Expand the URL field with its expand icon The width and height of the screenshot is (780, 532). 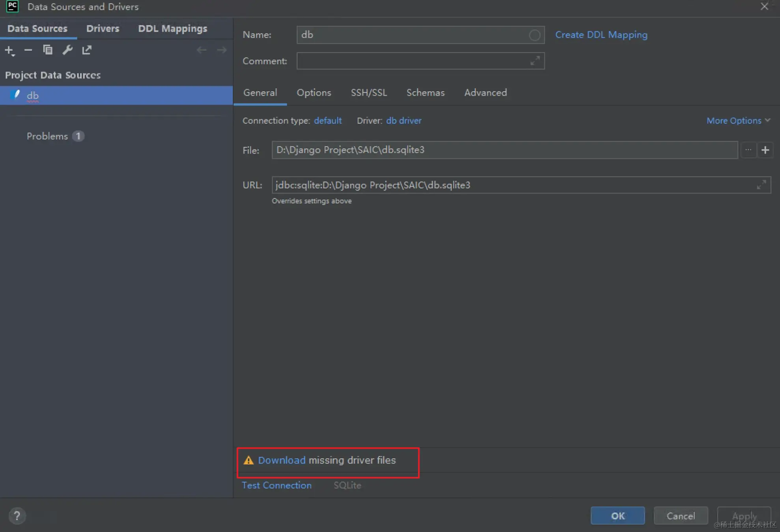(761, 185)
